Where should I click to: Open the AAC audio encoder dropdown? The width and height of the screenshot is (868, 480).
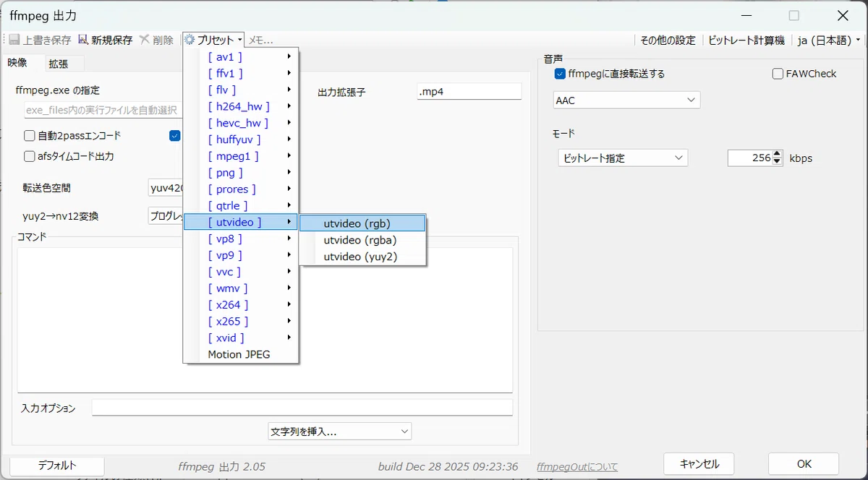click(x=627, y=100)
